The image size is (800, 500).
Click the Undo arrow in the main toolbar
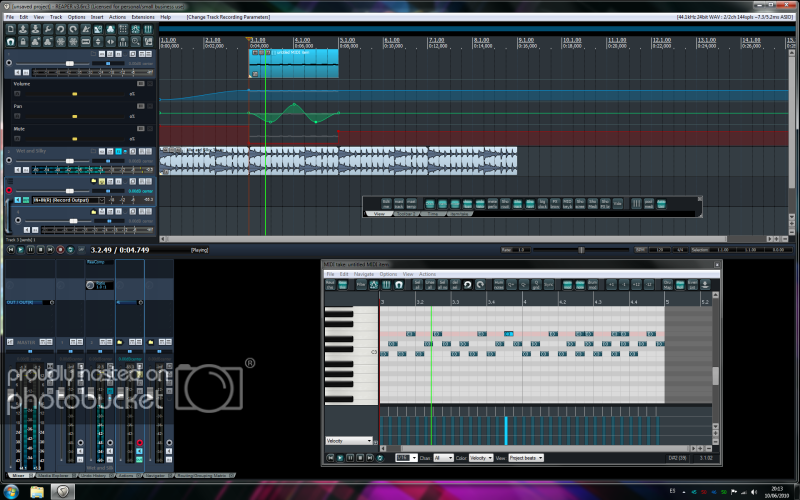point(61,30)
